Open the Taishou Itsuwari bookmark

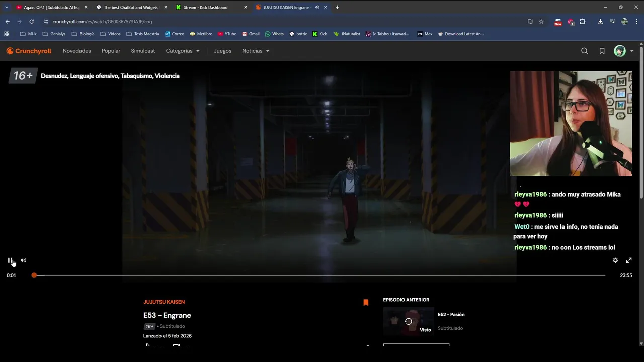(x=387, y=34)
